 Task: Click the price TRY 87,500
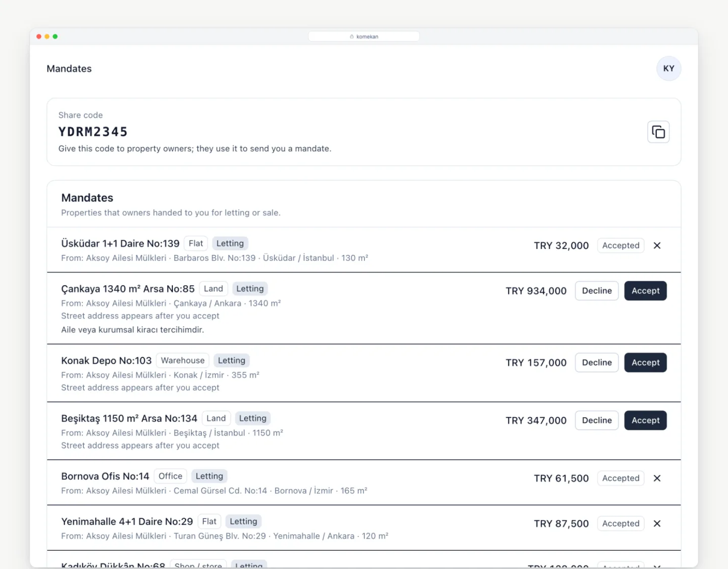coord(561,523)
